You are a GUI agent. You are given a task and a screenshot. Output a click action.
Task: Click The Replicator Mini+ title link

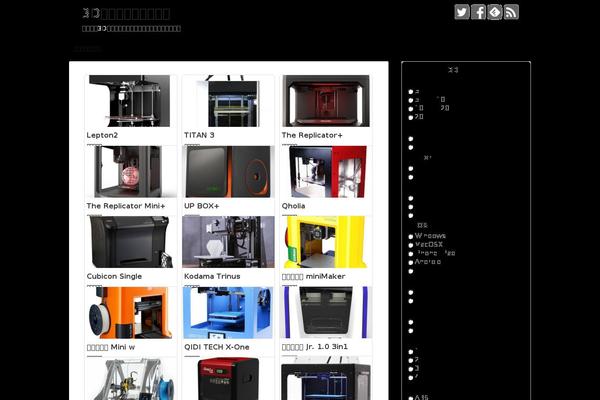126,206
